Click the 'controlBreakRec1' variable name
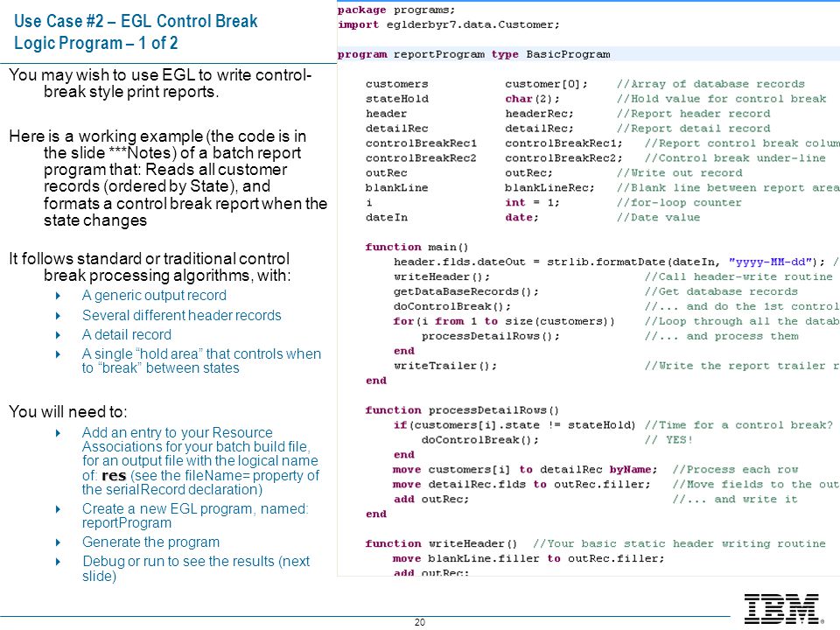 click(x=421, y=143)
